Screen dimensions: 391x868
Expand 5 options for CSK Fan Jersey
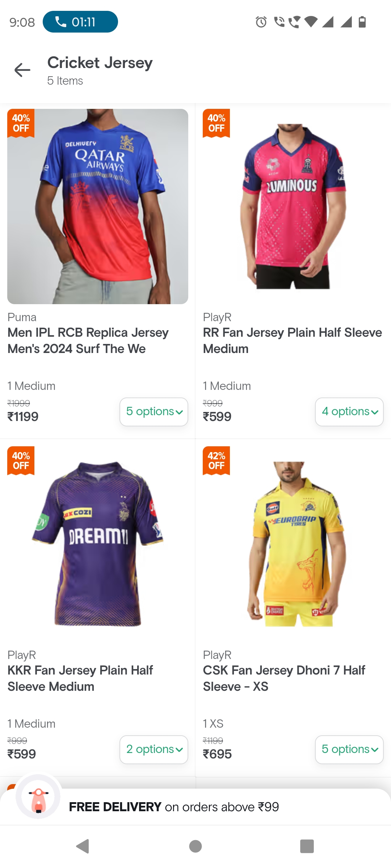pos(349,749)
